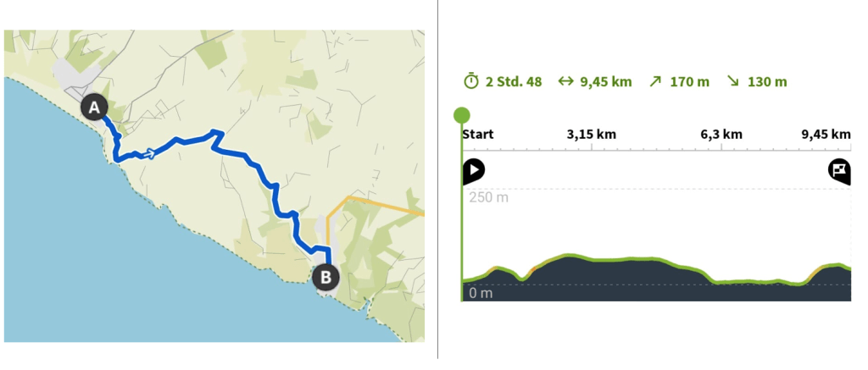Click the Start label on the distance axis
The image size is (868, 370).
click(x=478, y=134)
